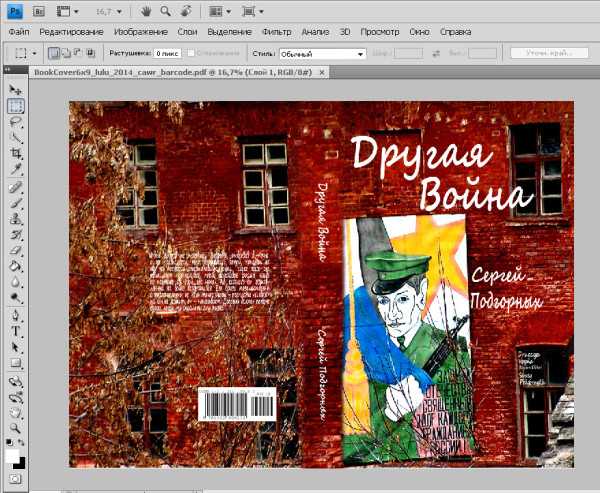Click the Zoom tool in application bar
Screen dimensions: 600x493
pos(166,11)
